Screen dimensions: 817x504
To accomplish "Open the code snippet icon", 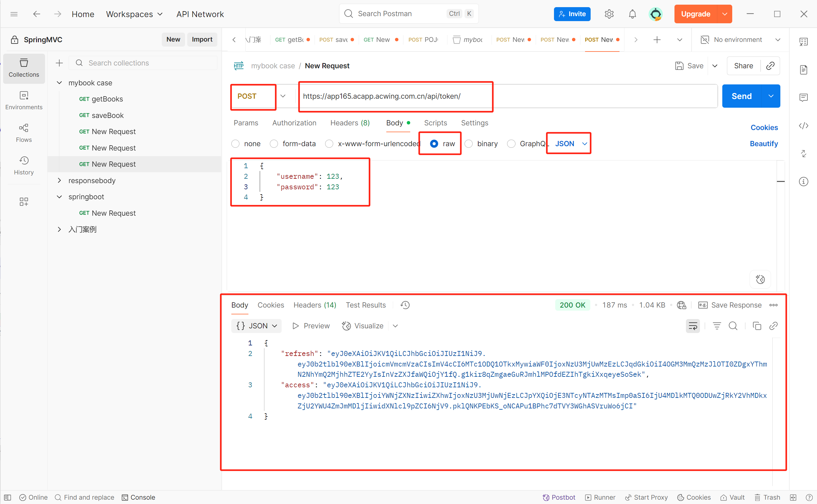I will pyautogui.click(x=804, y=126).
